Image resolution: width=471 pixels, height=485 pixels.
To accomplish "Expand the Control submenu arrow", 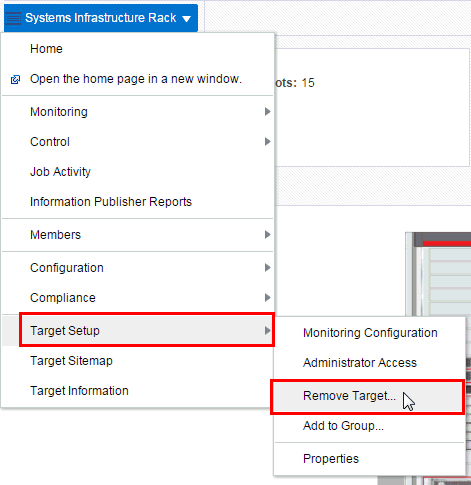I will click(x=267, y=142).
